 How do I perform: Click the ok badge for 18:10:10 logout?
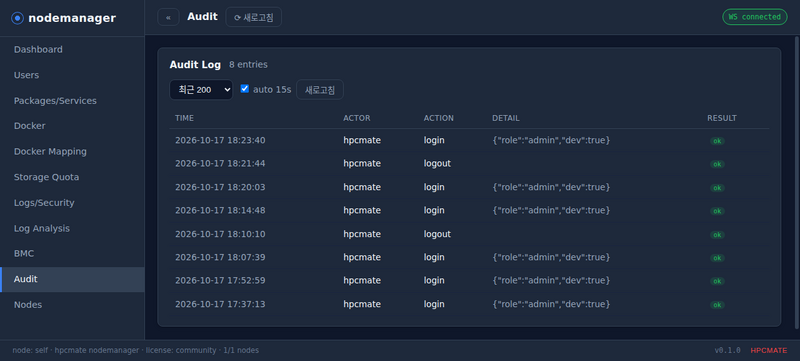tap(717, 235)
